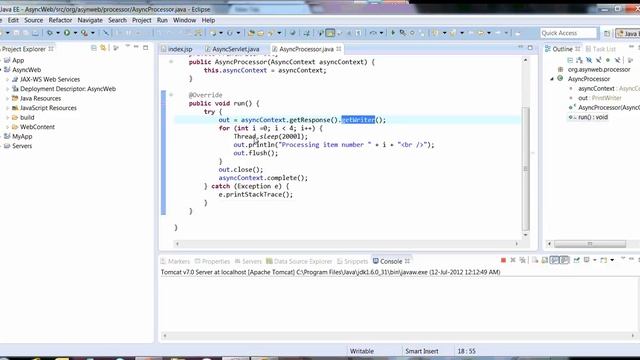Click the Save icon in main toolbar
The width and height of the screenshot is (640, 360).
pos(17,33)
